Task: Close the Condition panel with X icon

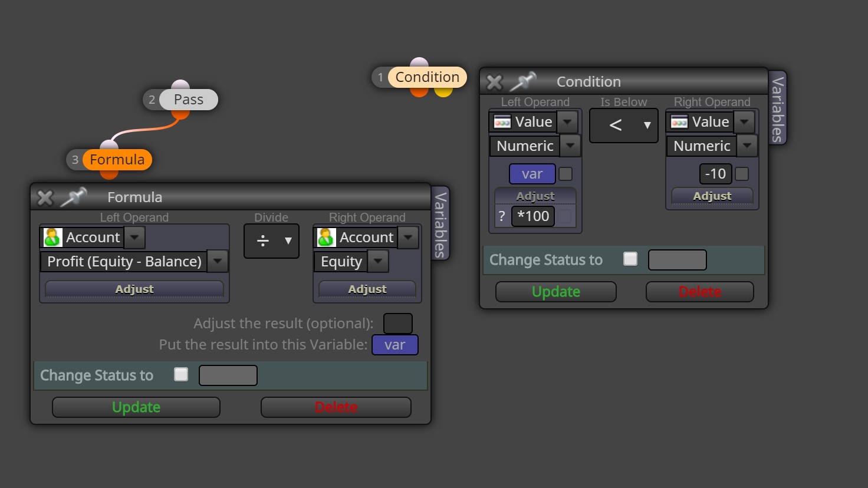Action: point(495,82)
